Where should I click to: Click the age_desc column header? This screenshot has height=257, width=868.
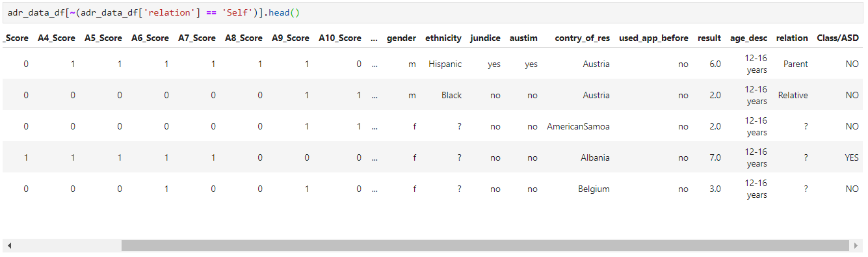pos(748,38)
